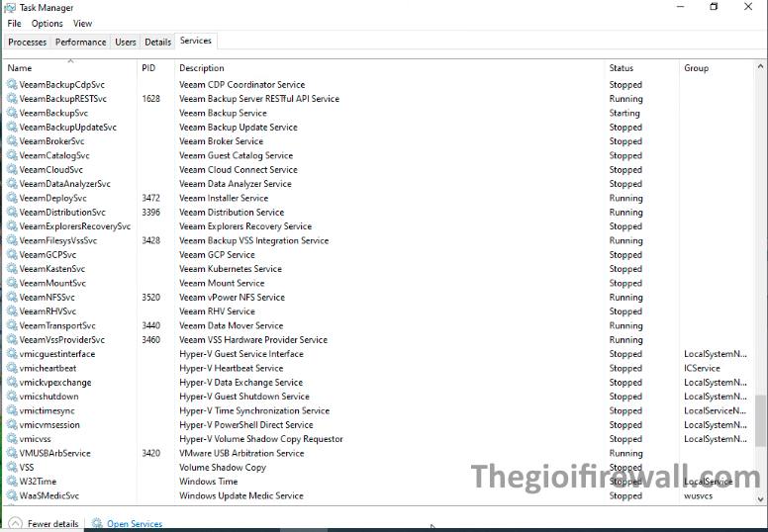Click the Task Manager title bar icon

click(11, 7)
